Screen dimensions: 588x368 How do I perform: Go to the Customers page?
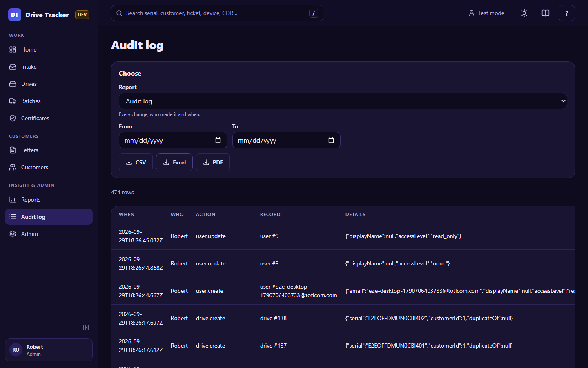pyautogui.click(x=49, y=167)
